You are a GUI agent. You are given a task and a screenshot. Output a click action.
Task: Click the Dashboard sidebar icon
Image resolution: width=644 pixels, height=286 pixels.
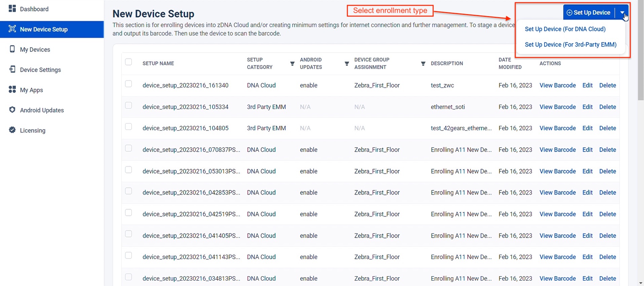tap(12, 9)
